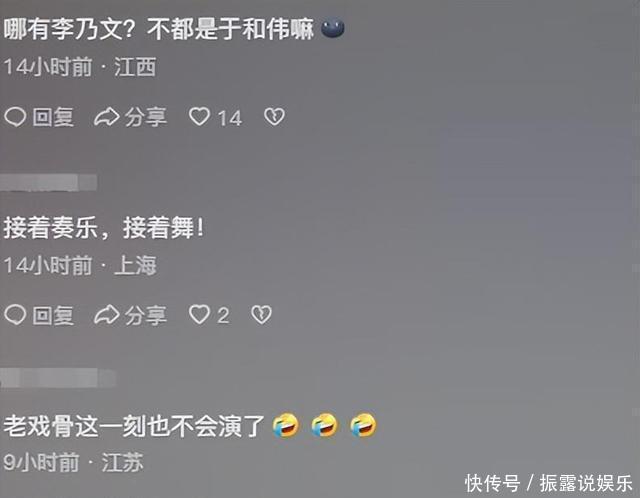The image size is (640, 498).
Task: Tap the share arrow icon on 江西 comment
Action: click(107, 117)
